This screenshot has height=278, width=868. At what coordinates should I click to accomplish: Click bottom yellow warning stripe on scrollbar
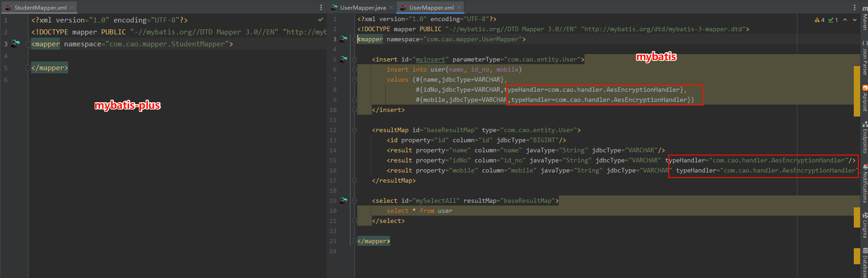(x=857, y=256)
